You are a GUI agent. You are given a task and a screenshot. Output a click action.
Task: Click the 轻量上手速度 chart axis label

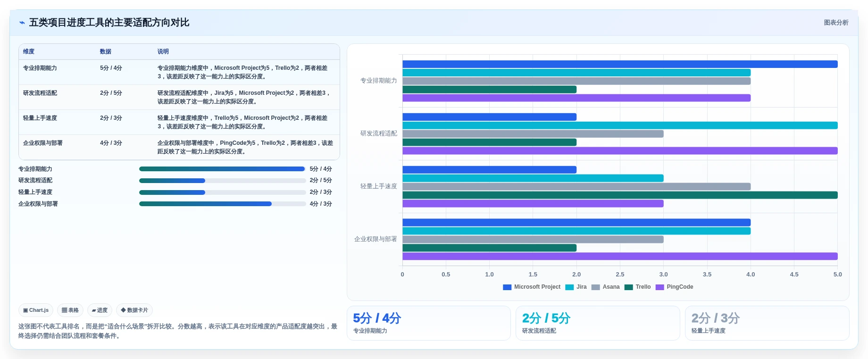tap(379, 186)
